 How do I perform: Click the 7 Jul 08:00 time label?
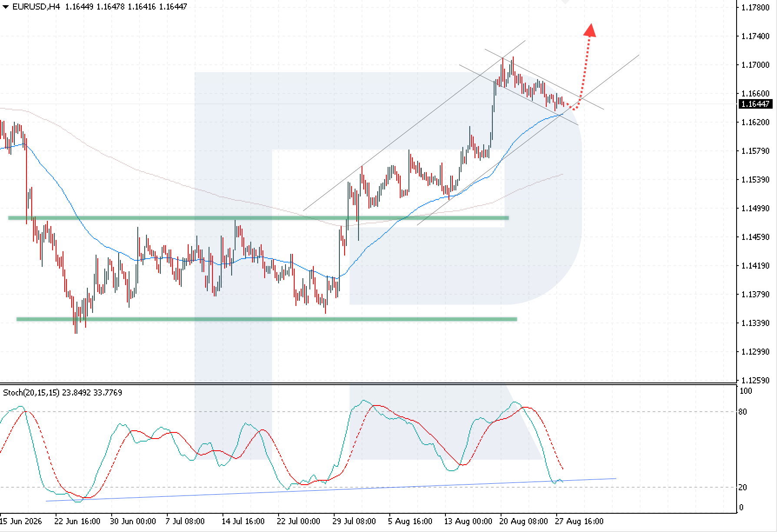click(185, 521)
